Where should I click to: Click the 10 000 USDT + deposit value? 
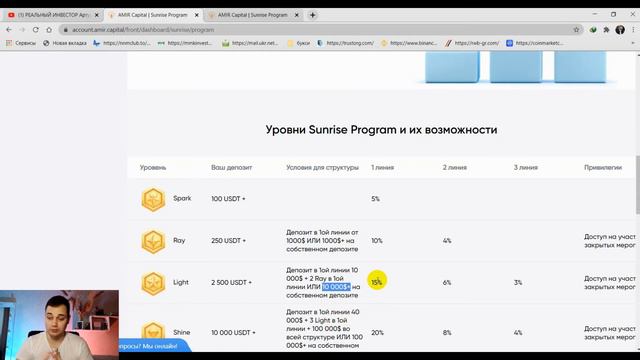pos(233,333)
